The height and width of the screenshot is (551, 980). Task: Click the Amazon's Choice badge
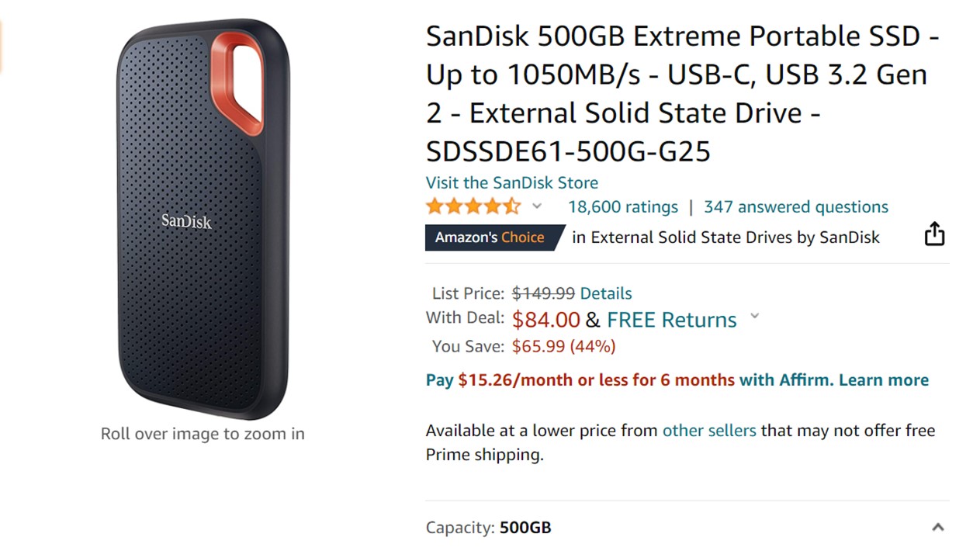coord(491,237)
